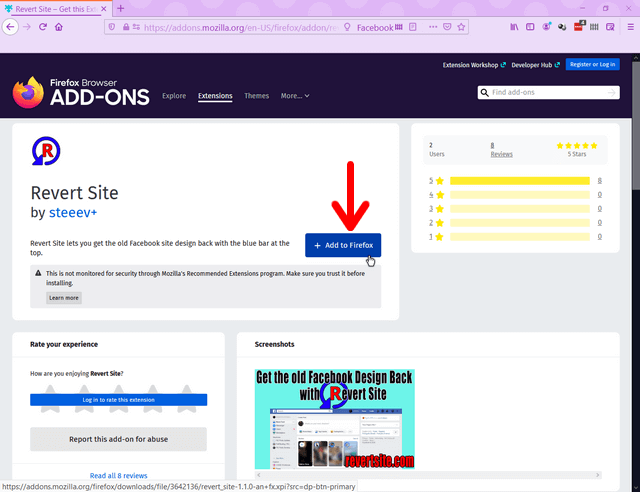Open the tracking protection shield icon
This screenshot has width=640, height=492.
[112, 27]
